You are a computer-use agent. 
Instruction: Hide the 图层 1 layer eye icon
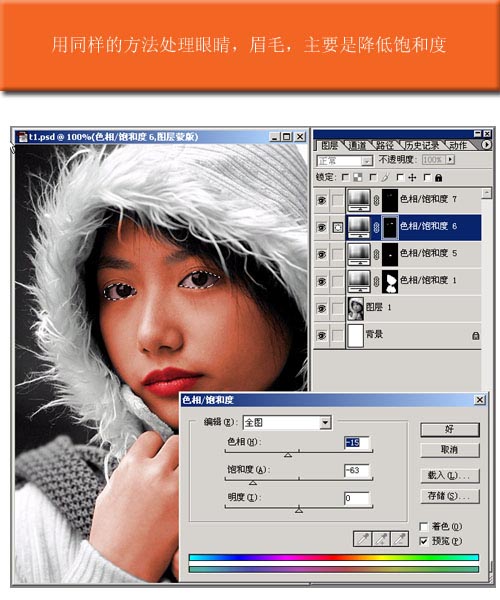pyautogui.click(x=321, y=308)
